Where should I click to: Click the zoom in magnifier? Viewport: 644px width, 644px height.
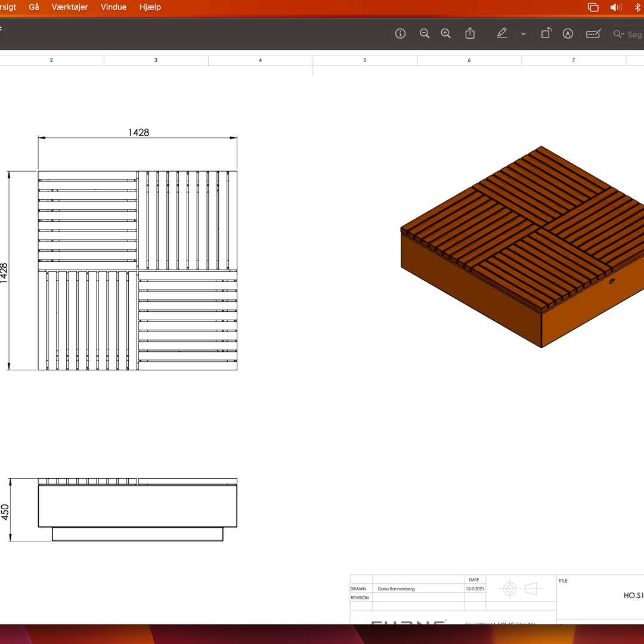point(446,34)
